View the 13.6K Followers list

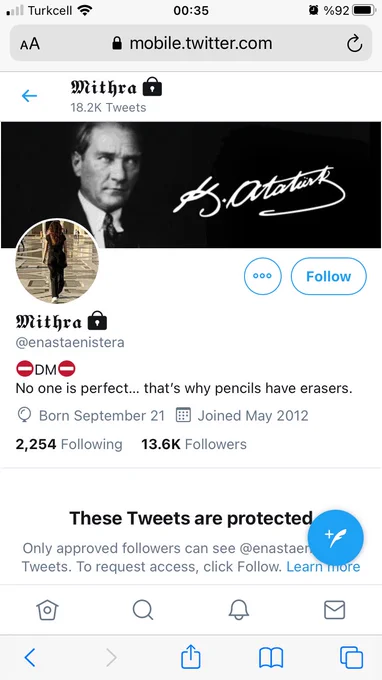(194, 444)
